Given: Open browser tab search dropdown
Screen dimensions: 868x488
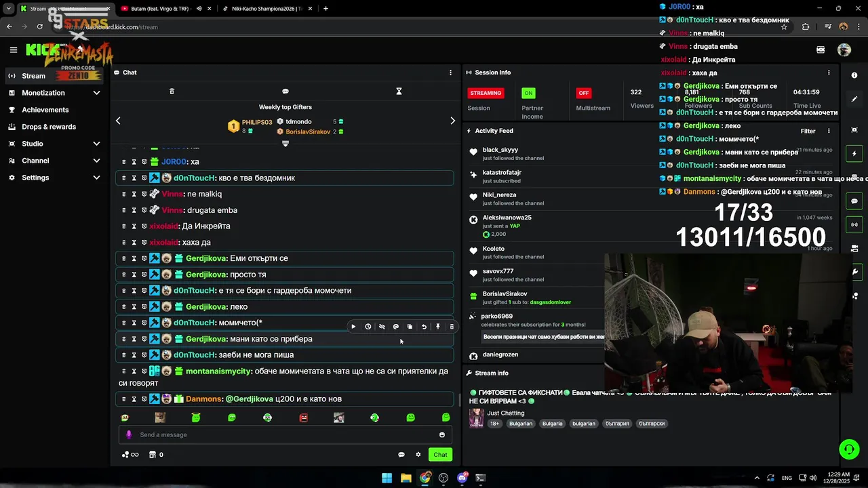Looking at the screenshot, I should point(9,9).
